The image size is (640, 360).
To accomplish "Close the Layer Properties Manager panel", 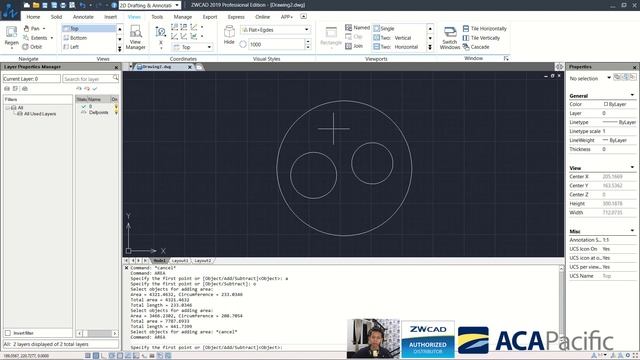I will [116, 67].
